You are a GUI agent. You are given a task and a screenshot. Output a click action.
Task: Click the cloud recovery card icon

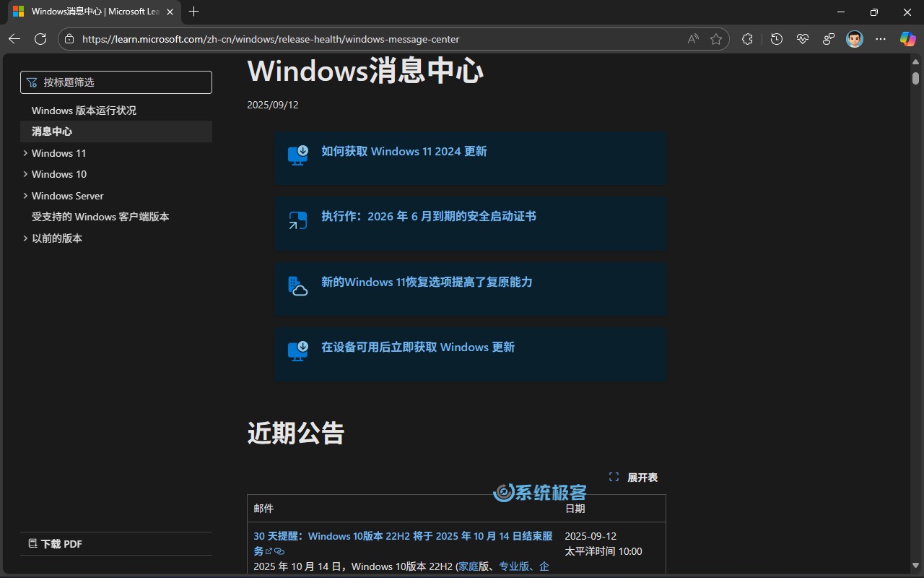298,285
